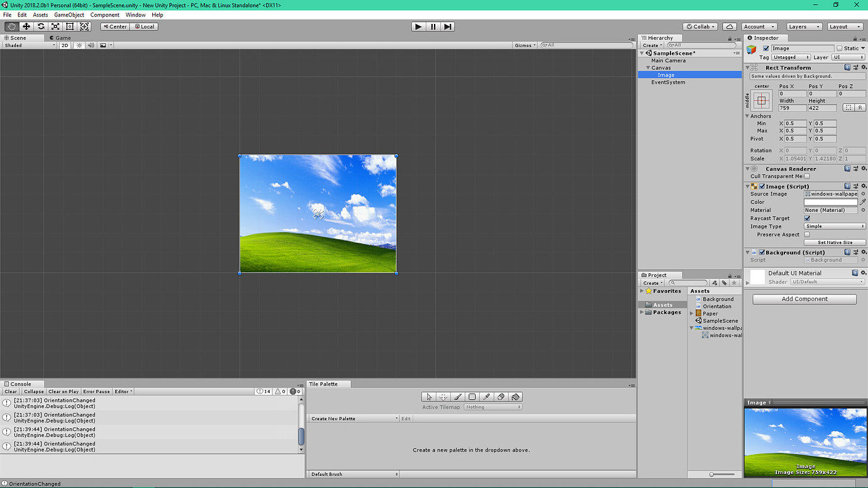The width and height of the screenshot is (868, 488).
Task: Select the Image object in the Hierarchy
Action: pos(666,74)
